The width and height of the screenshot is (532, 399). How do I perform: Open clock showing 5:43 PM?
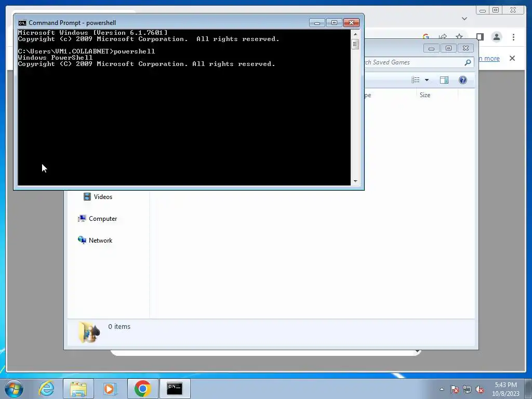506,389
